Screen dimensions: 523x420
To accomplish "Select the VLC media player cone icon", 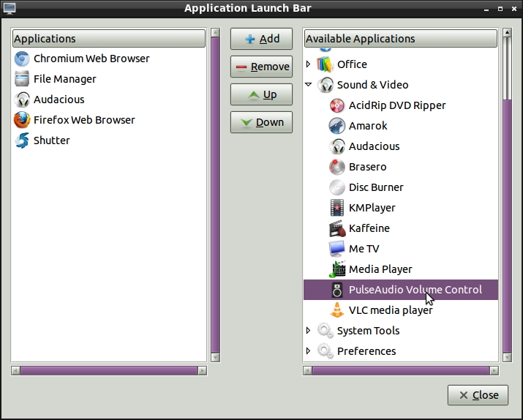I will (x=337, y=310).
